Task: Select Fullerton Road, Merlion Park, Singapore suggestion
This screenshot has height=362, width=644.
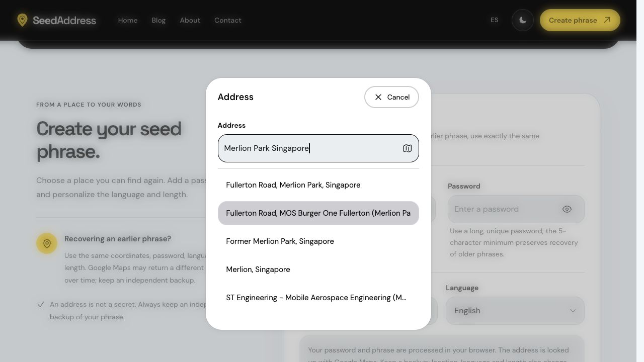Action: tap(318, 185)
